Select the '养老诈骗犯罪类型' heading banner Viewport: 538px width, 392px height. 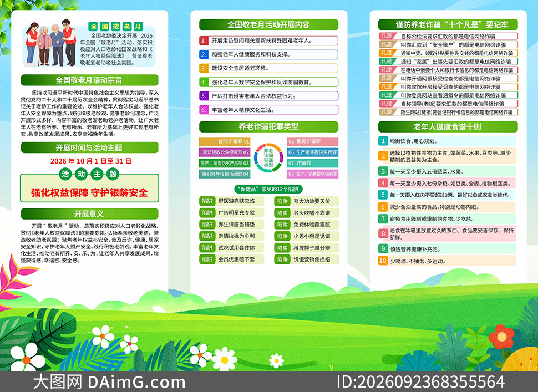point(268,126)
